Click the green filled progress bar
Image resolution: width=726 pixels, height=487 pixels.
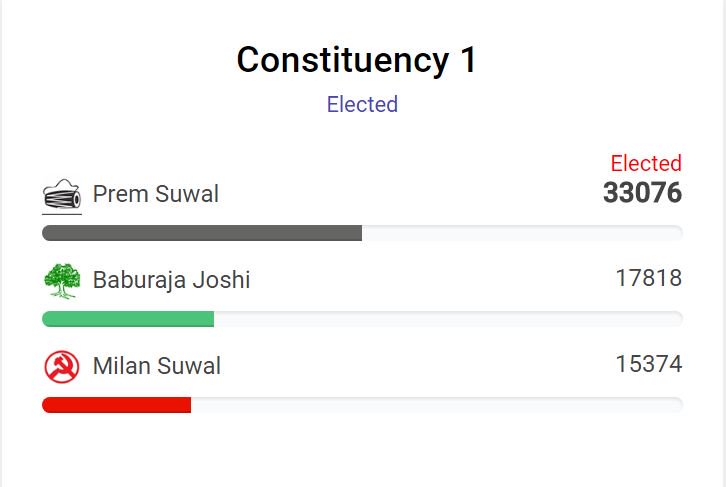[x=128, y=319]
